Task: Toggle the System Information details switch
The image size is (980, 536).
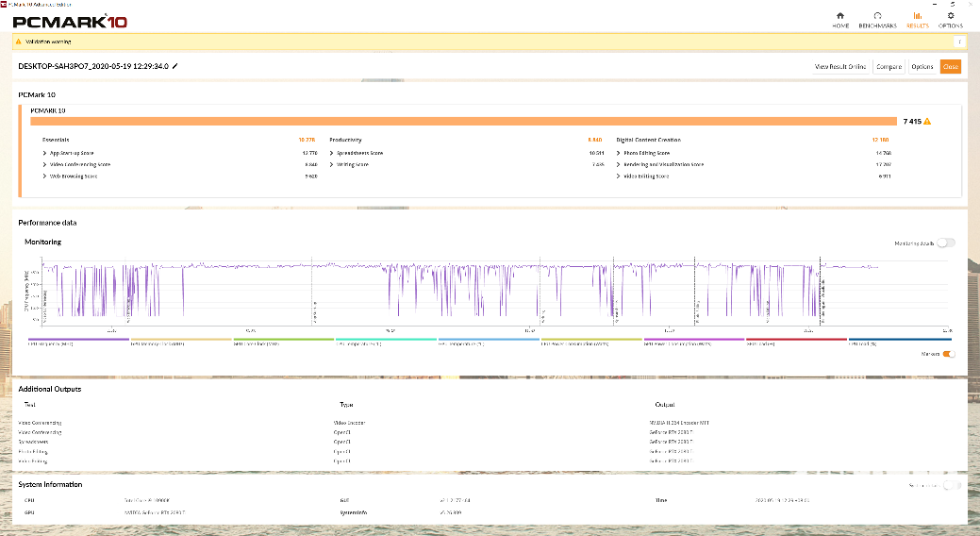Action: click(x=952, y=485)
